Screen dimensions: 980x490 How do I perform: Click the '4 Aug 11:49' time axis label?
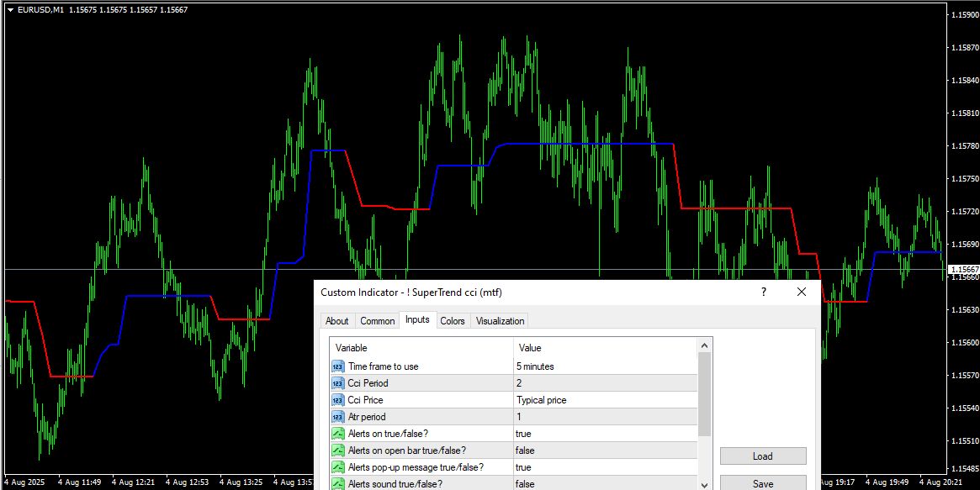(x=79, y=482)
